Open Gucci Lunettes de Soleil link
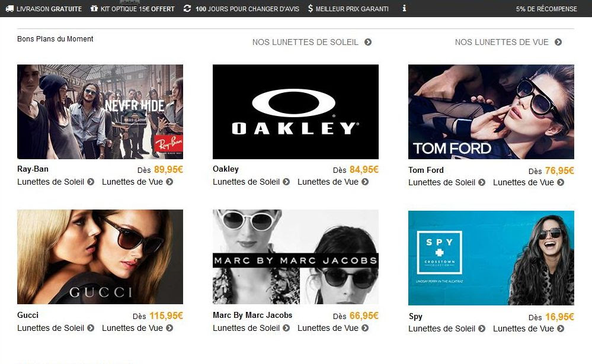Screen dimensions: 592x364 [50, 328]
